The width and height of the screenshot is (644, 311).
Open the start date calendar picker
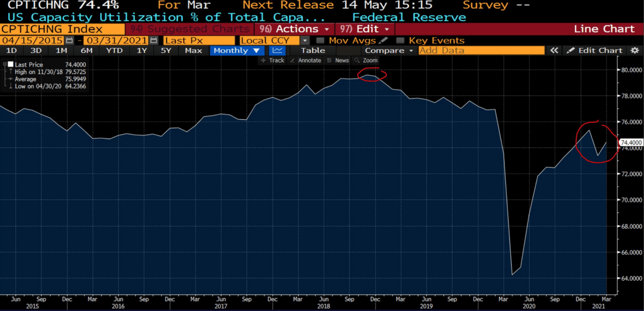click(70, 40)
